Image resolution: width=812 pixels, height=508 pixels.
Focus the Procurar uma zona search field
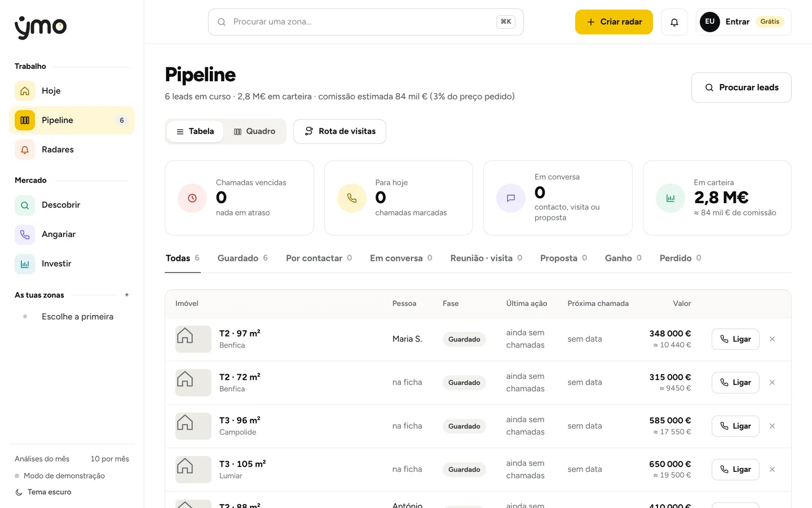[x=365, y=22]
